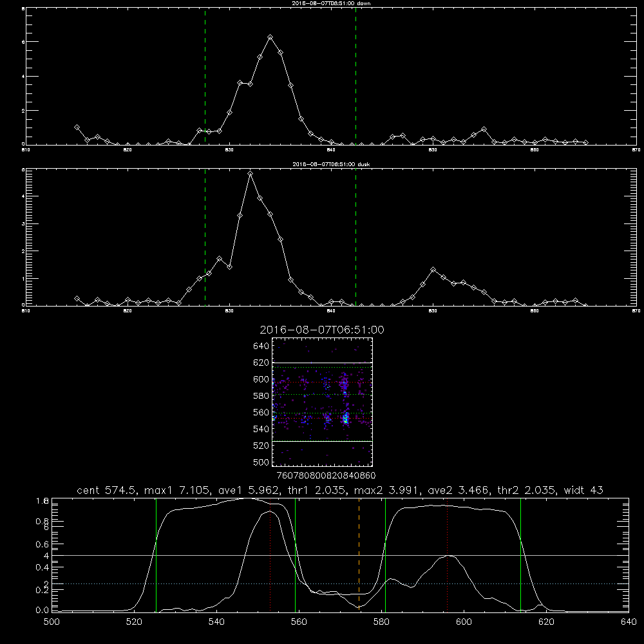The height and width of the screenshot is (644, 644).
Task: Click the 760780800820840860 image x-axis label string
Action: pyautogui.click(x=326, y=475)
